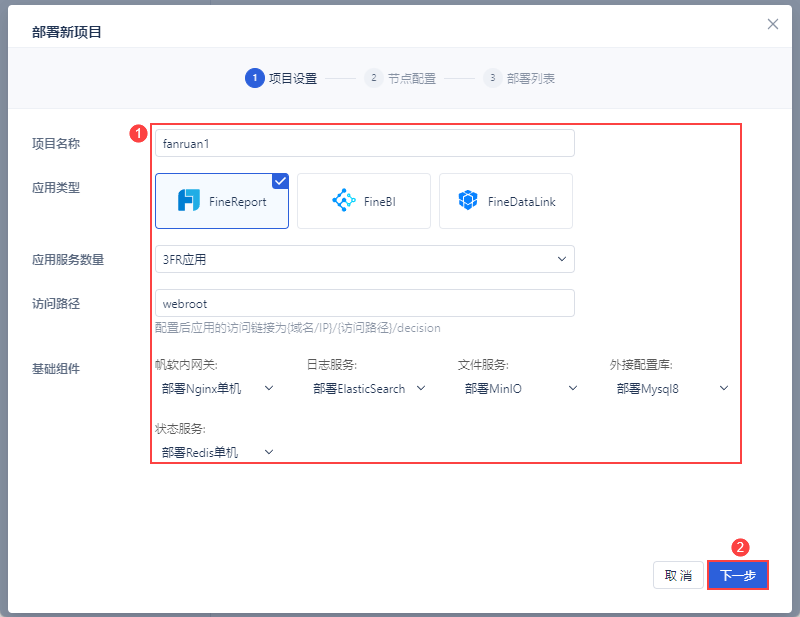Open the 部署MinIO dropdown
Image resolution: width=800 pixels, height=617 pixels.
click(520, 389)
